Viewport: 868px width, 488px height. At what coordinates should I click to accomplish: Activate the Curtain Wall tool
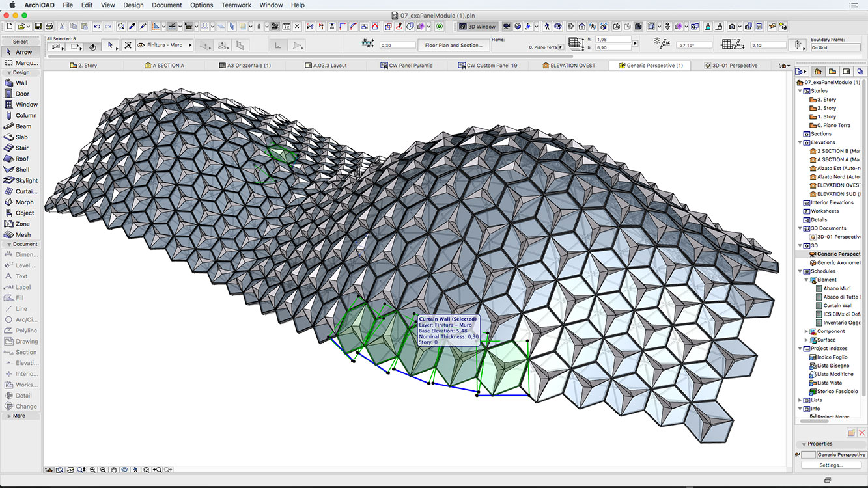[23, 191]
